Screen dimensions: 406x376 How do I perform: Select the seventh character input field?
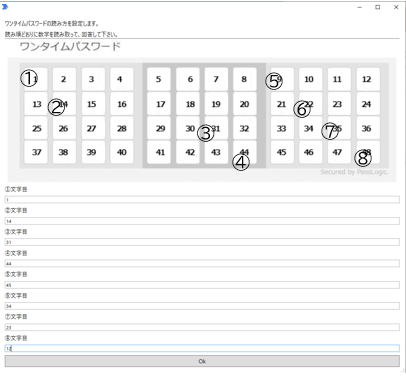202,327
